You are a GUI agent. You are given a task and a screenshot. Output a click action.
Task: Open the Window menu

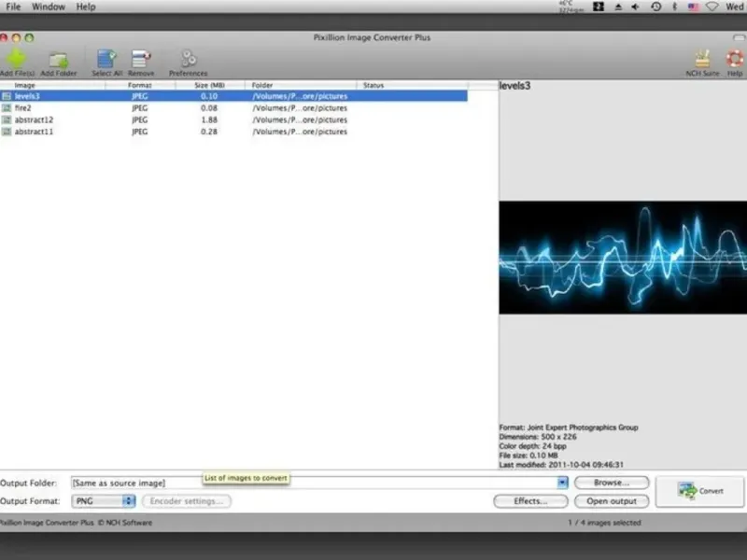(49, 7)
